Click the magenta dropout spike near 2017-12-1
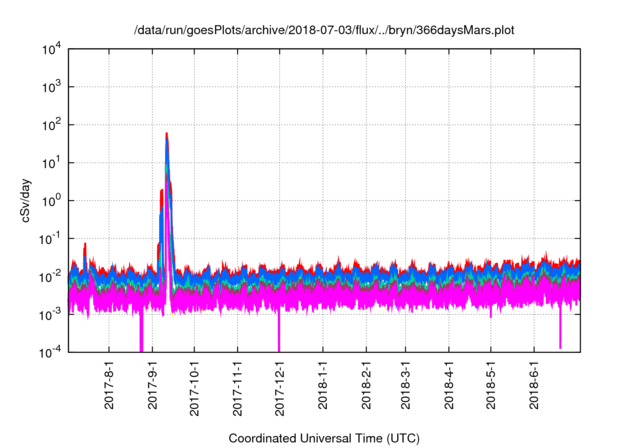The width and height of the screenshot is (640, 448). [x=279, y=330]
